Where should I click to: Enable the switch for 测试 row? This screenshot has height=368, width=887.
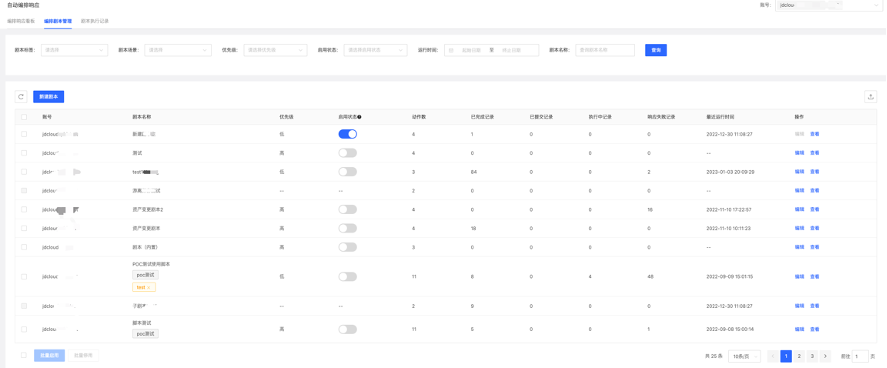point(347,153)
